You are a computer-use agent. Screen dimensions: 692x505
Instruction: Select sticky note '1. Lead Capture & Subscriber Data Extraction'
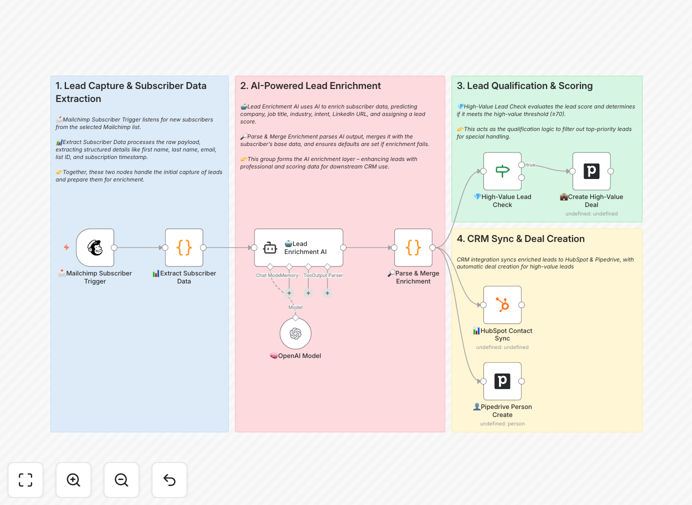point(139,254)
